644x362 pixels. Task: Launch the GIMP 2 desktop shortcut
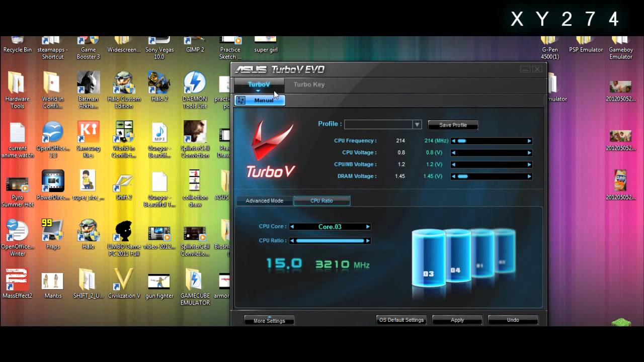pyautogui.click(x=195, y=45)
